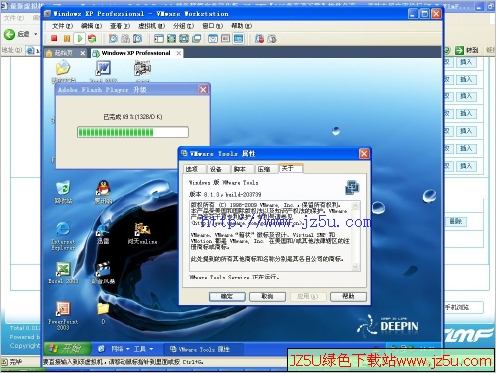Click the 取消 button in VMware Tools dialog
Viewport: 496px width, 373px height.
[x=267, y=296]
